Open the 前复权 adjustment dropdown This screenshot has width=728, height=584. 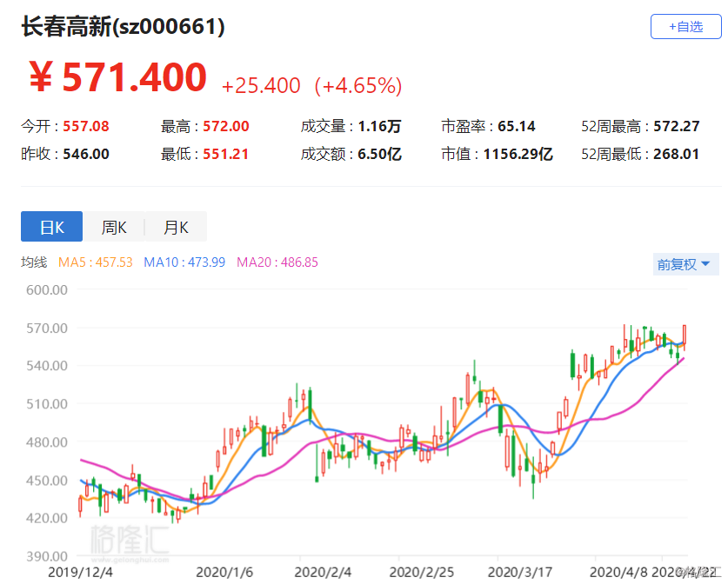[x=685, y=264]
